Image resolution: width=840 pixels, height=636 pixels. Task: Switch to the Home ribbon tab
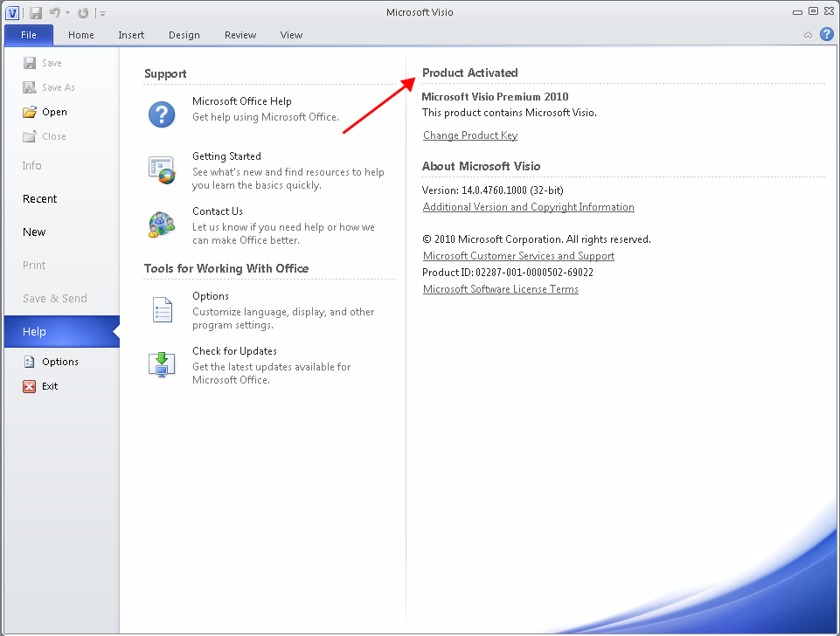tap(81, 35)
